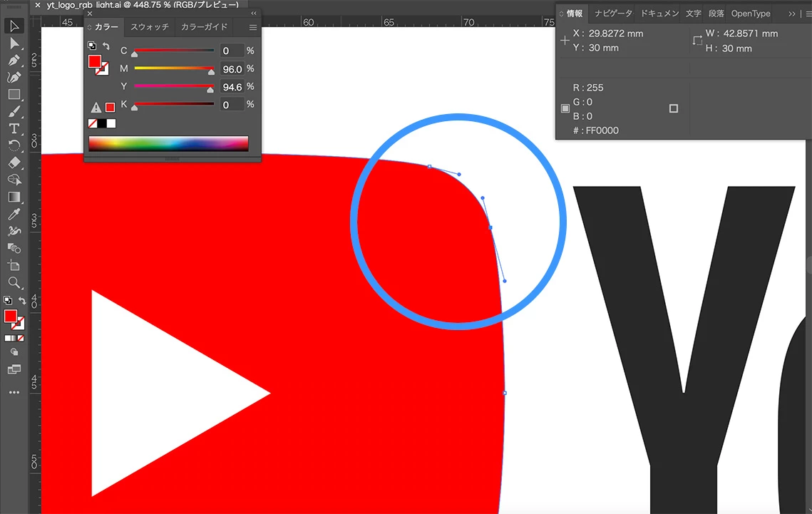
Task: Close the floating Color panel
Action: tap(90, 14)
